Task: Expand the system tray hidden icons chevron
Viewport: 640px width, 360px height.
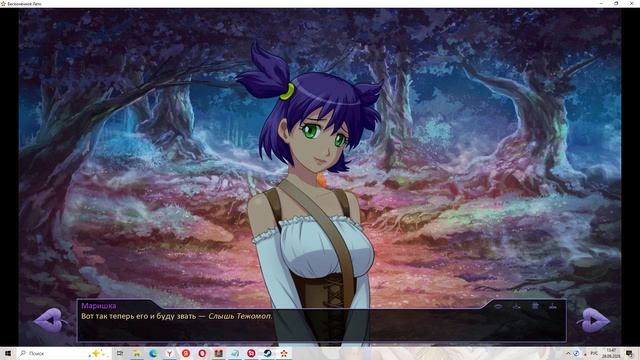Action: point(568,353)
